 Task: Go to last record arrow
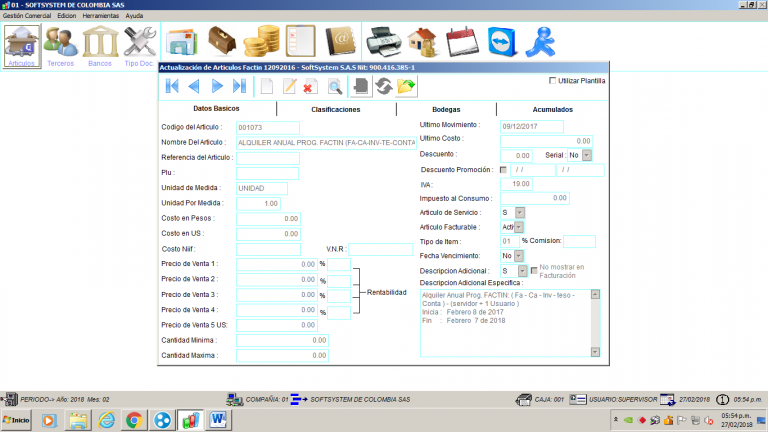coord(239,86)
